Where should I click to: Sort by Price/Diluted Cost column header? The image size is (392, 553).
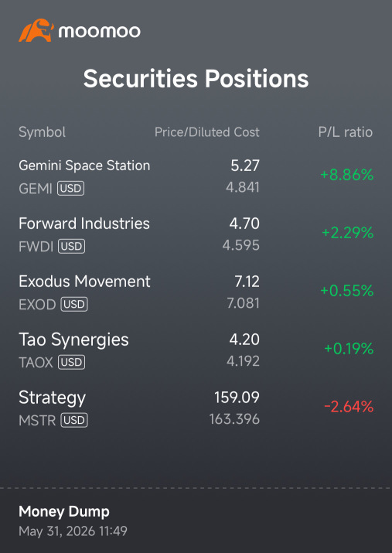tap(207, 132)
